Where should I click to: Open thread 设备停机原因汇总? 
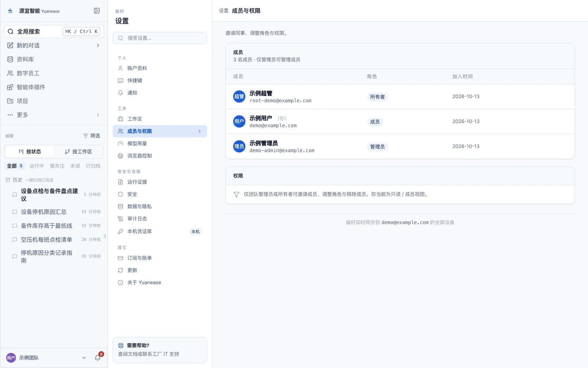(54, 212)
